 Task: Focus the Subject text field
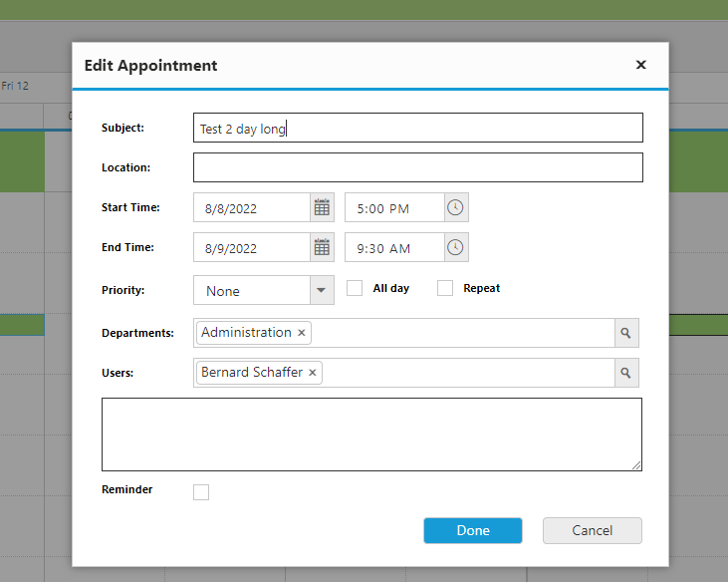(x=418, y=128)
